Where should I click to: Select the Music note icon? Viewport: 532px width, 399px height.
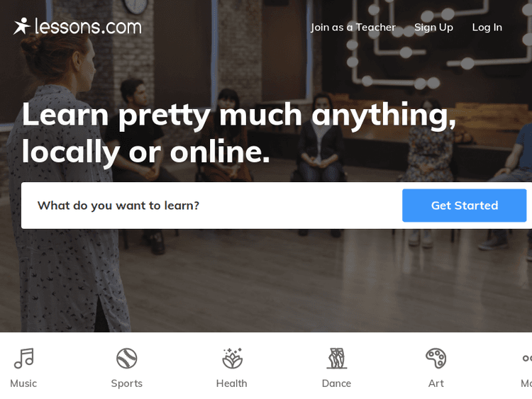(x=23, y=359)
